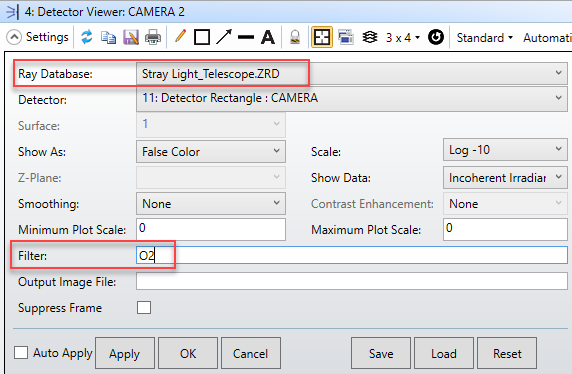The image size is (572, 374).
Task: Click the Refresh update icon
Action: click(x=87, y=37)
